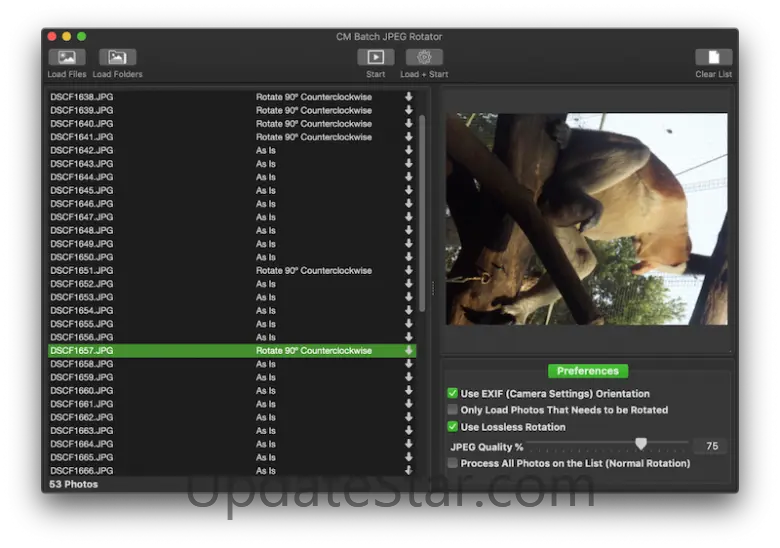The width and height of the screenshot is (780, 548).
Task: Click the Load + Start gear icon
Action: (x=424, y=57)
